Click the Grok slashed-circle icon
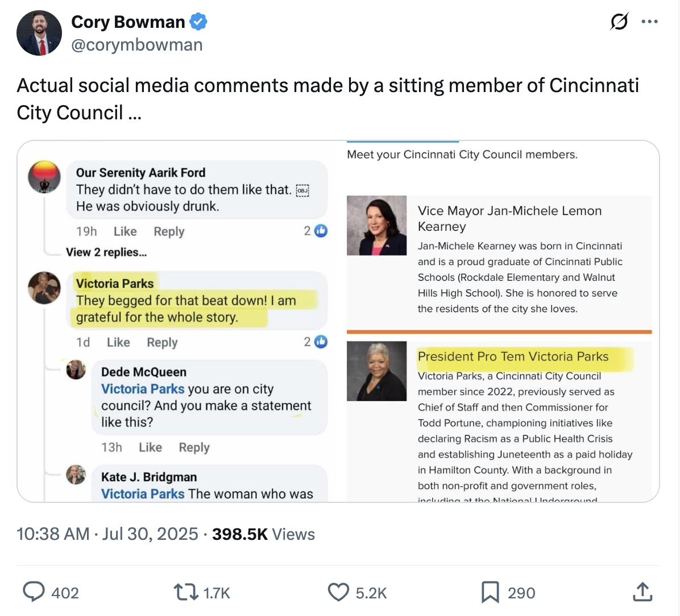The width and height of the screenshot is (680, 616). tap(619, 22)
